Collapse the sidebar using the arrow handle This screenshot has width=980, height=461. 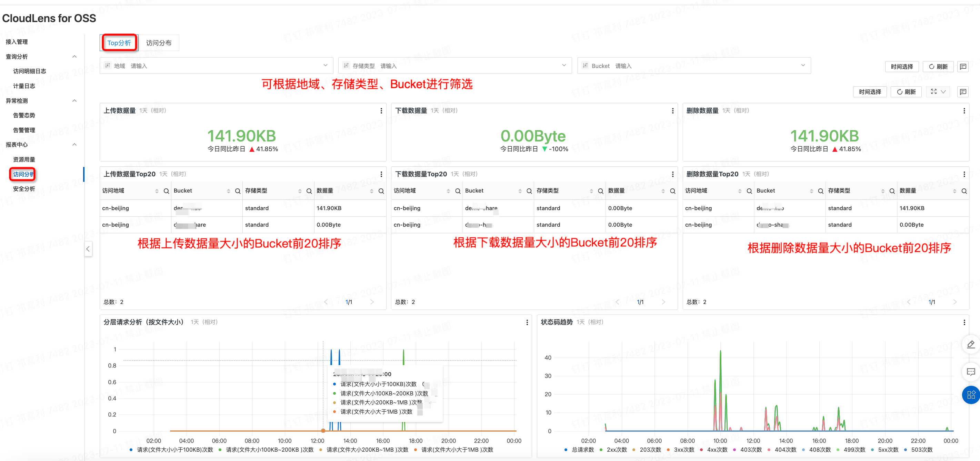pyautogui.click(x=88, y=249)
